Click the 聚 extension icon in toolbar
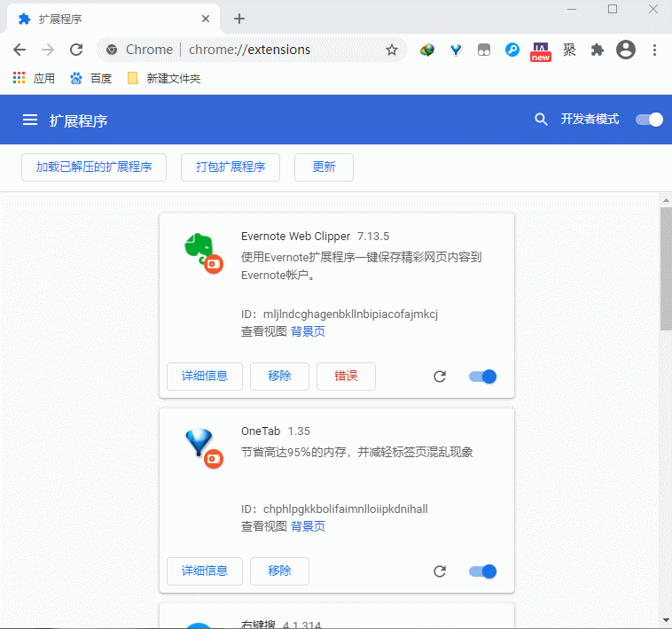The height and width of the screenshot is (629, 672). click(x=569, y=50)
